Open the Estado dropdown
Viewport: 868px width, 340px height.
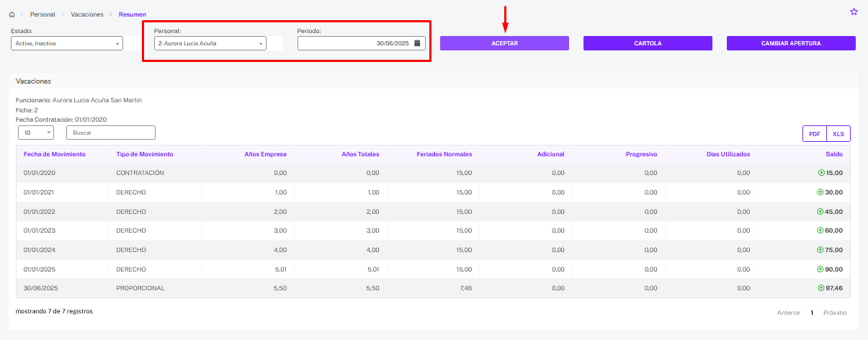(x=67, y=43)
